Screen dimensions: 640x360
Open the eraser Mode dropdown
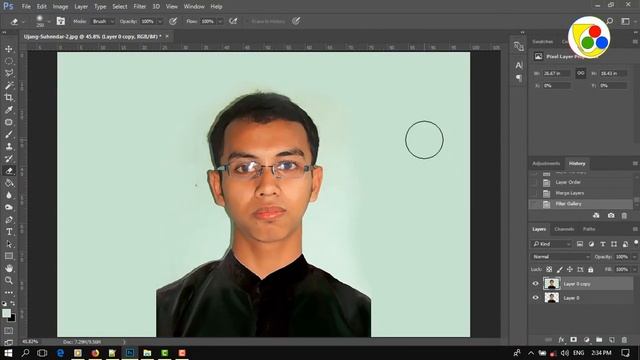point(102,21)
